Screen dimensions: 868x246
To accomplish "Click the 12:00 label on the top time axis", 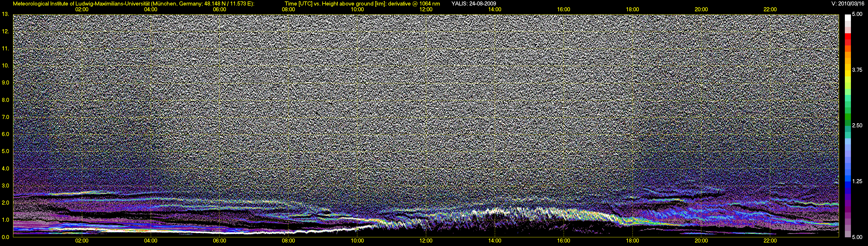I will [x=426, y=10].
